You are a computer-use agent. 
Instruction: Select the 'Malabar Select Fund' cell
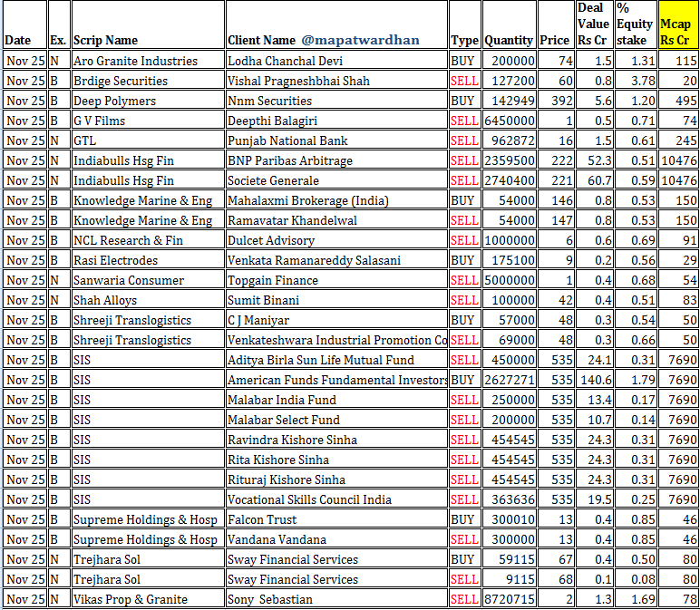336,419
